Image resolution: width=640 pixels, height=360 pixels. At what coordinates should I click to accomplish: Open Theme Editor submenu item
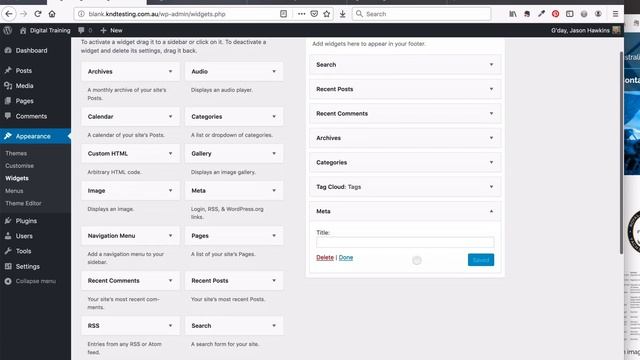click(23, 203)
